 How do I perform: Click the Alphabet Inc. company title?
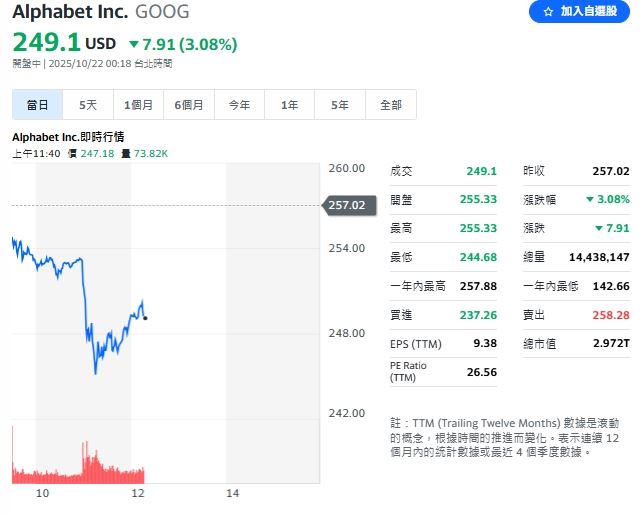click(x=70, y=13)
